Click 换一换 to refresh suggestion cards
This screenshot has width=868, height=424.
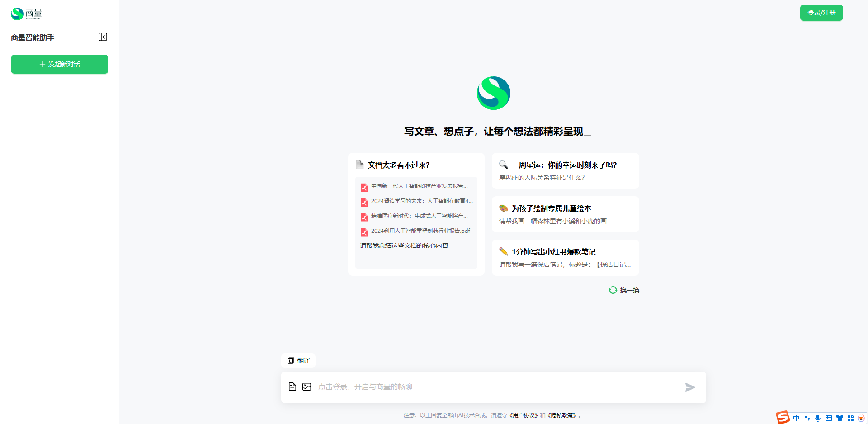click(x=624, y=290)
